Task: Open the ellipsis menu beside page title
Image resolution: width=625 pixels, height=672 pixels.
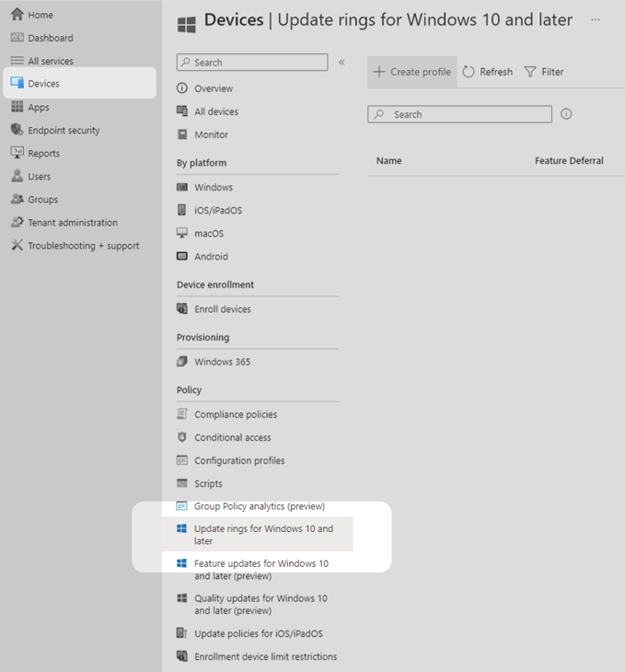Action: (x=596, y=19)
